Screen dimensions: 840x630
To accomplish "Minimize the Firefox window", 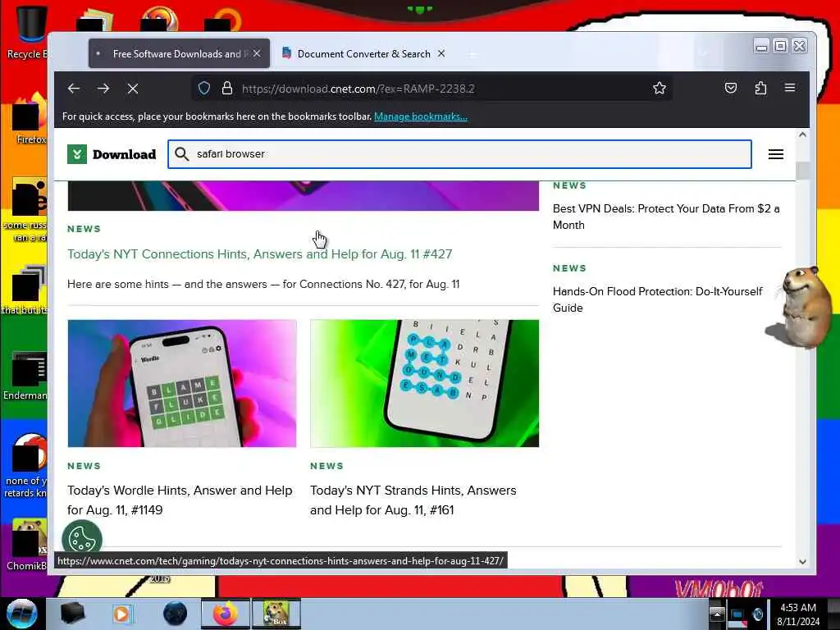I will [x=761, y=47].
